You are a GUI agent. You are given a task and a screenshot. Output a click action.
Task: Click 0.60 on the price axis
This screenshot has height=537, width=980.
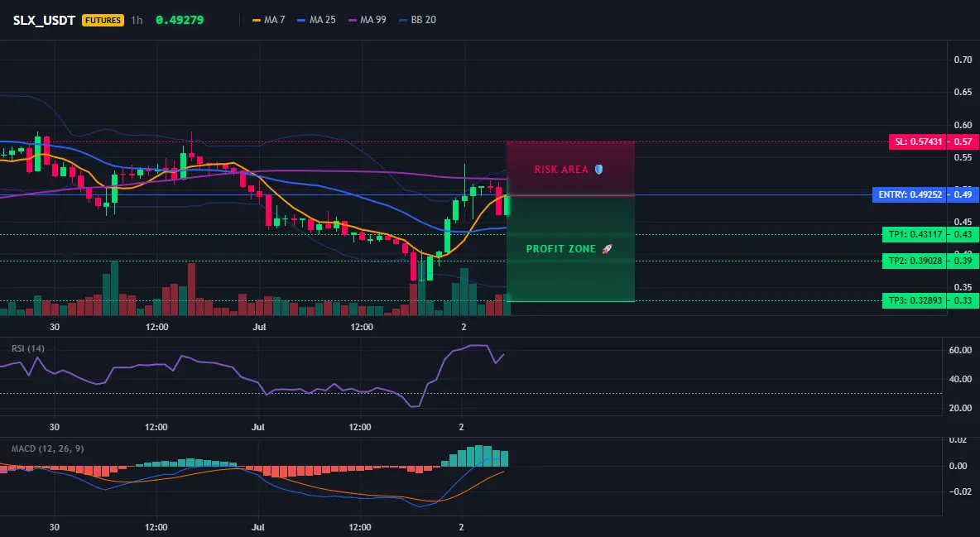pos(963,125)
